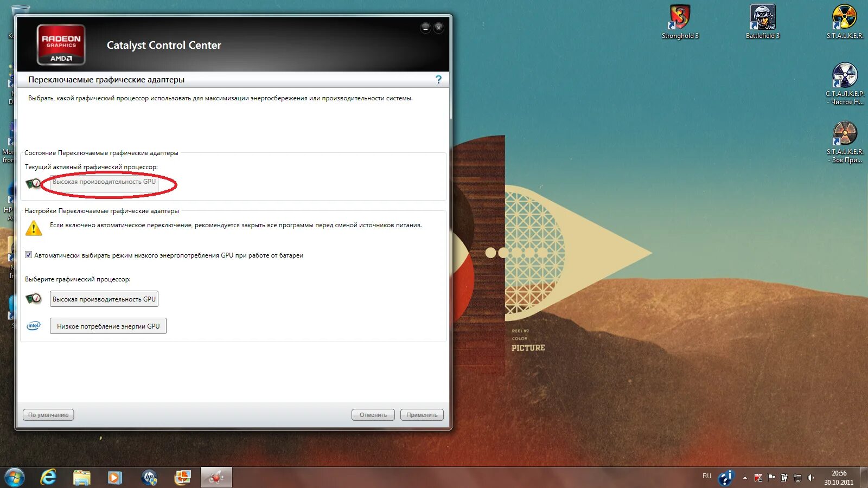Open the S.T.A.L.K.E.R. Зов При... shortcut
This screenshot has height=488, width=868.
tap(845, 142)
